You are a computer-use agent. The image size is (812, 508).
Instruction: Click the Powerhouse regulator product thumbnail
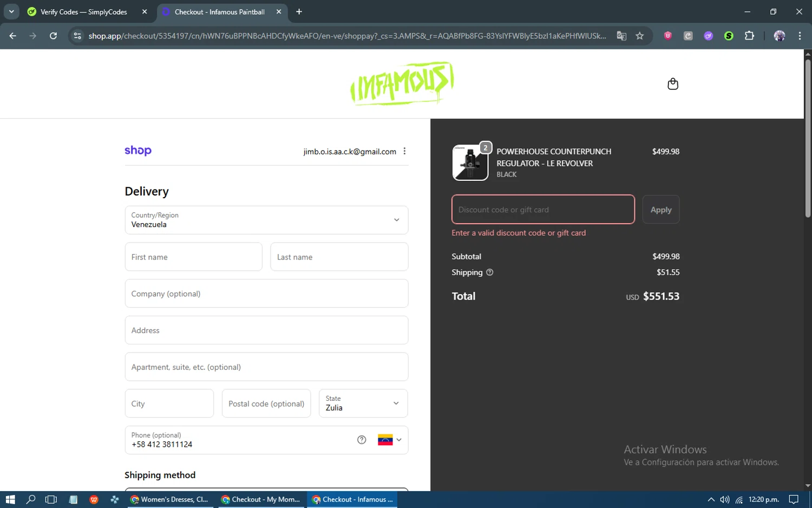pos(470,162)
